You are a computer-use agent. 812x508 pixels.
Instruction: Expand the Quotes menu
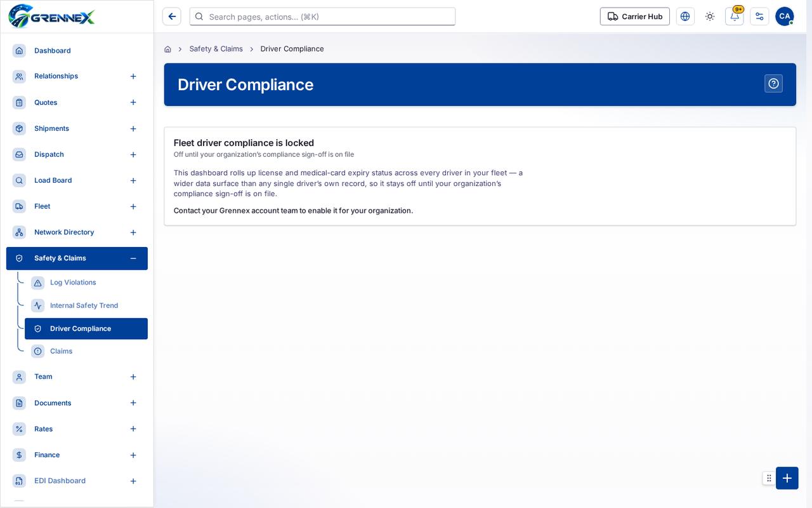click(x=133, y=102)
